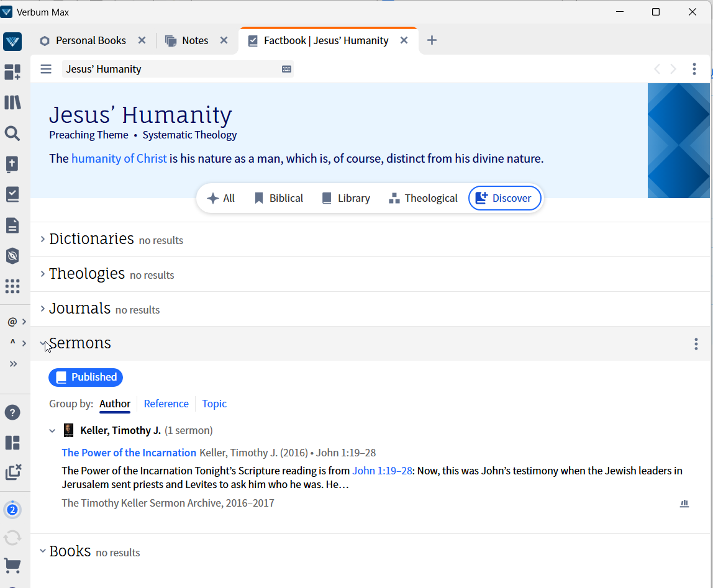The width and height of the screenshot is (713, 588).
Task: Open the Factbook checkmark icon in sidebar
Action: [x=12, y=194]
